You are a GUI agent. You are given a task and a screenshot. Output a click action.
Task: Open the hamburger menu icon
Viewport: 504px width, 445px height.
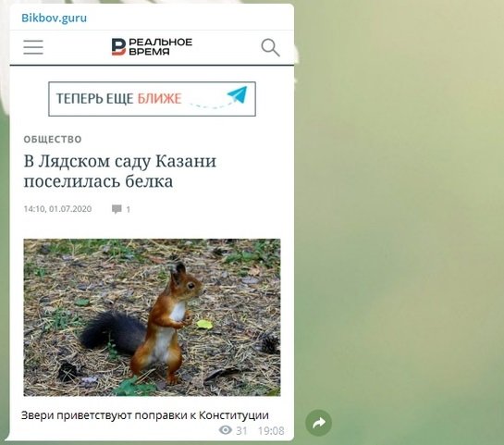33,47
